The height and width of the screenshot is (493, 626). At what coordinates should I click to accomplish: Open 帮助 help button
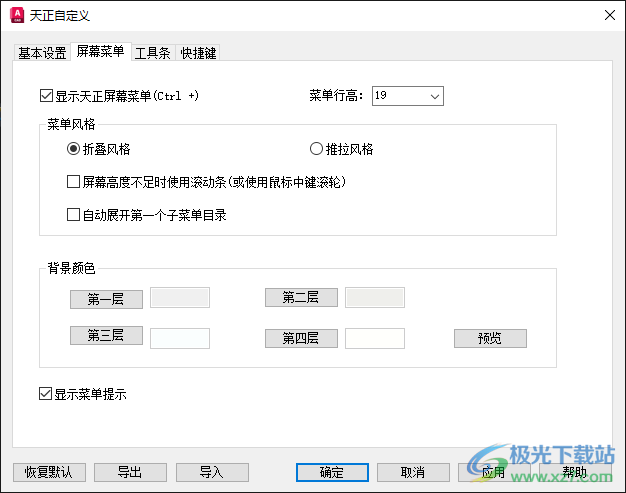pos(575,473)
